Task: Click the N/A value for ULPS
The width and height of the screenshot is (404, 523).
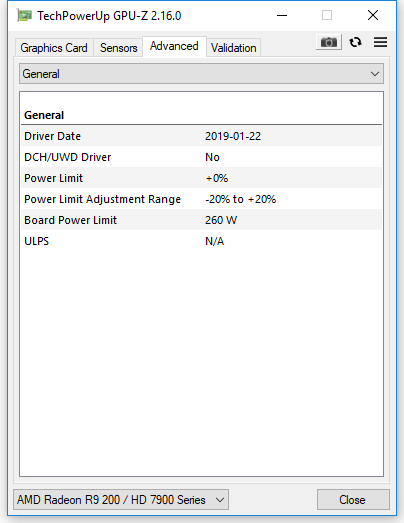Action: pyautogui.click(x=215, y=241)
